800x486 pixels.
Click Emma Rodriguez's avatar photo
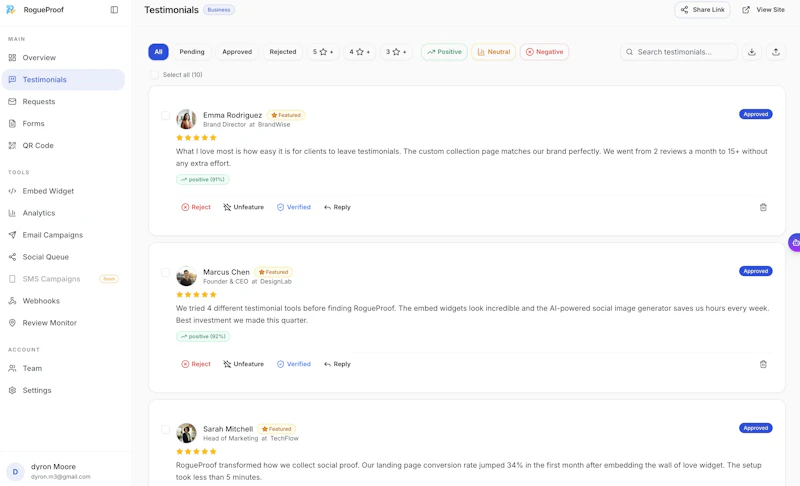pyautogui.click(x=186, y=119)
